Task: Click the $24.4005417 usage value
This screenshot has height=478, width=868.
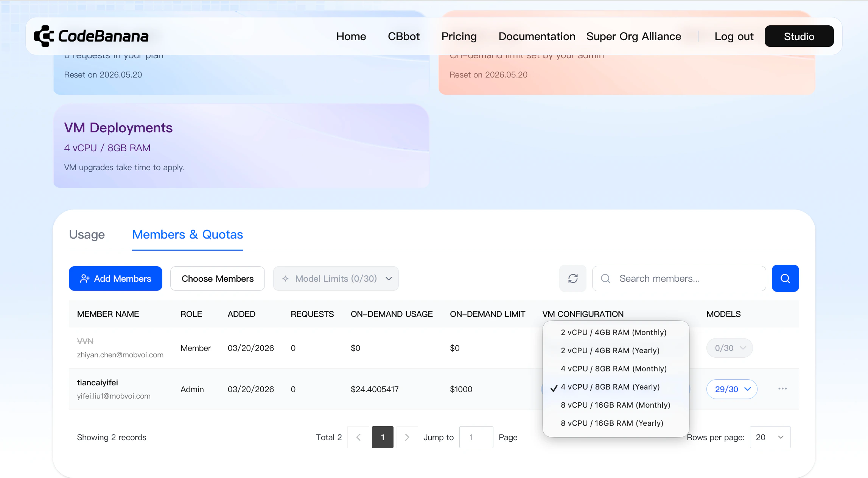Action: coord(375,389)
